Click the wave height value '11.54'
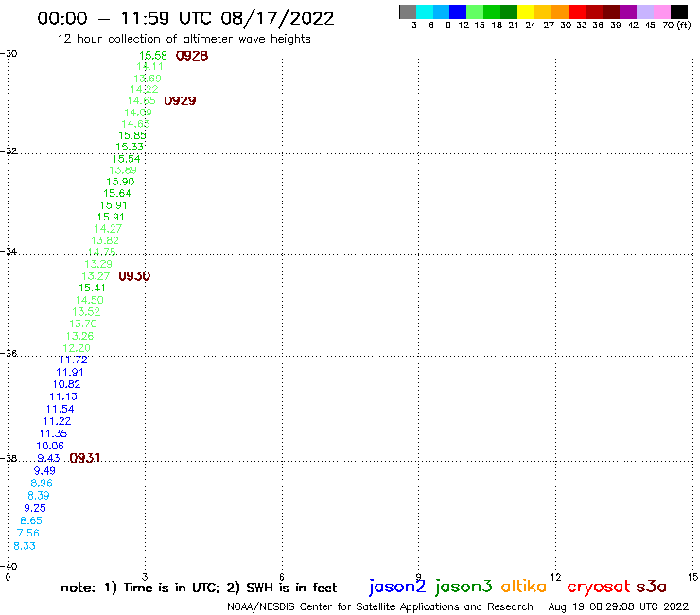The width and height of the screenshot is (700, 615). coord(60,409)
